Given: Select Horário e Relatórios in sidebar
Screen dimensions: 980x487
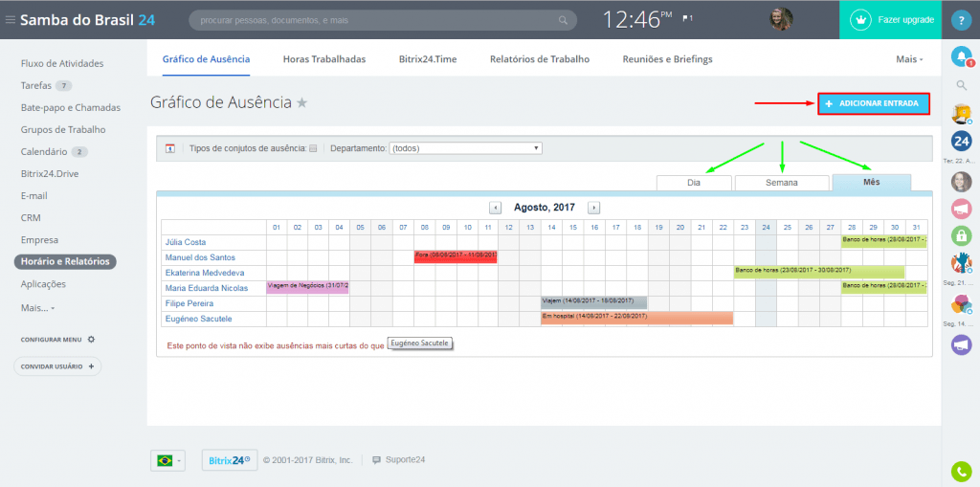Looking at the screenshot, I should [x=66, y=261].
